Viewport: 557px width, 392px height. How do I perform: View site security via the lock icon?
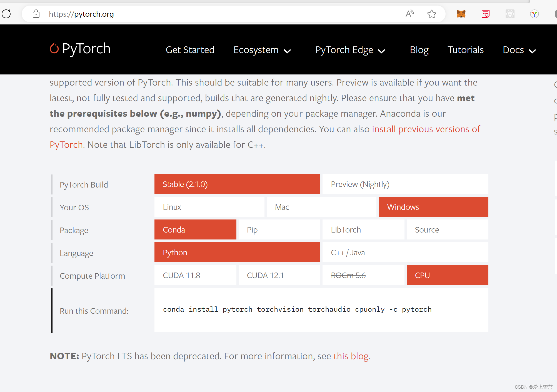[36, 14]
